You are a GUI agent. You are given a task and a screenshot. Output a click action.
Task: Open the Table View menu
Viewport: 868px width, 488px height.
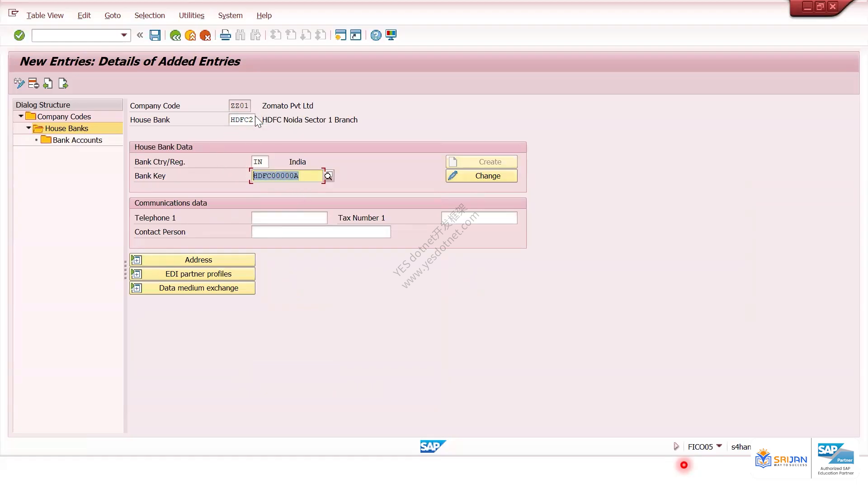[45, 15]
